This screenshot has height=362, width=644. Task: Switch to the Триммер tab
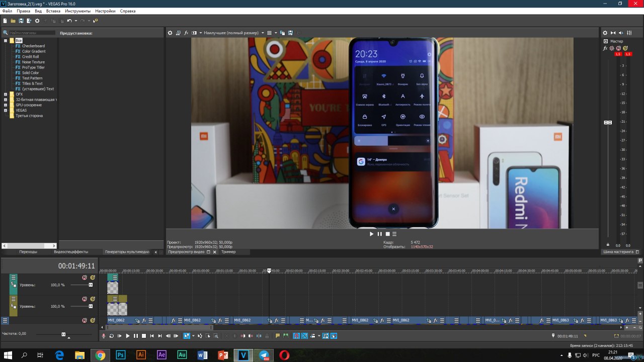click(228, 252)
